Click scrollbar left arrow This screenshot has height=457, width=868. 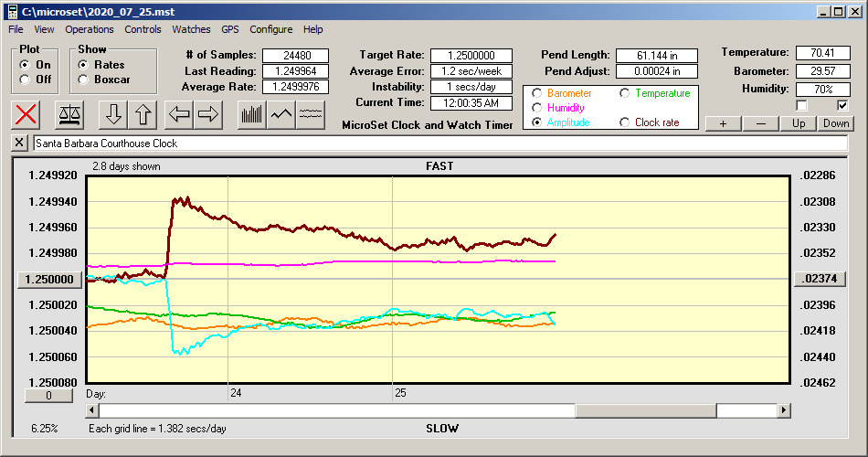click(x=92, y=410)
